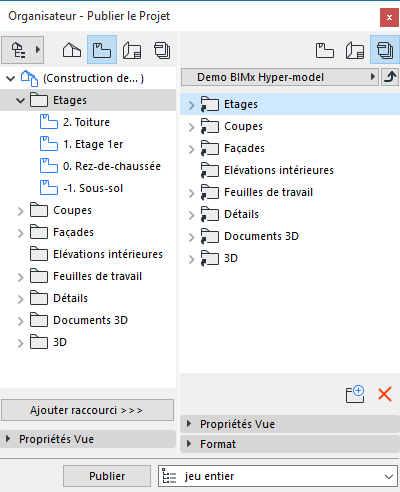The width and height of the screenshot is (400, 492).
Task: Close the Organisateur window
Action: point(389,17)
